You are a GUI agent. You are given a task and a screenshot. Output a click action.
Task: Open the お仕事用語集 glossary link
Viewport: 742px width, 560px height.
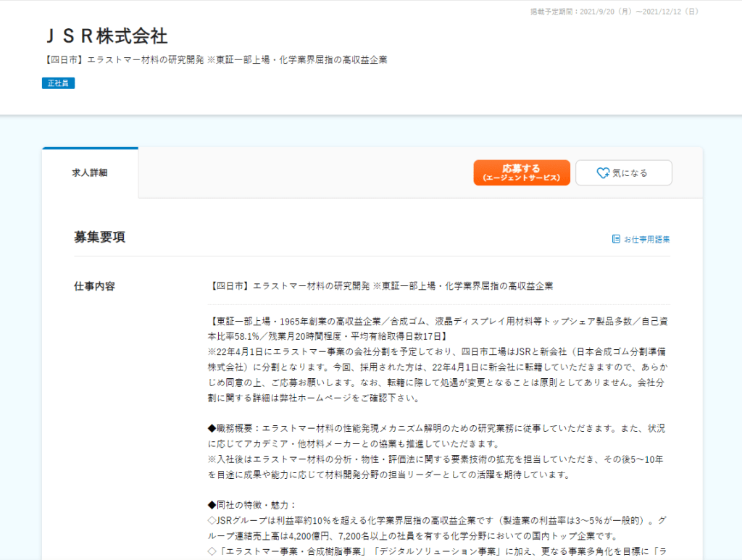pyautogui.click(x=646, y=239)
